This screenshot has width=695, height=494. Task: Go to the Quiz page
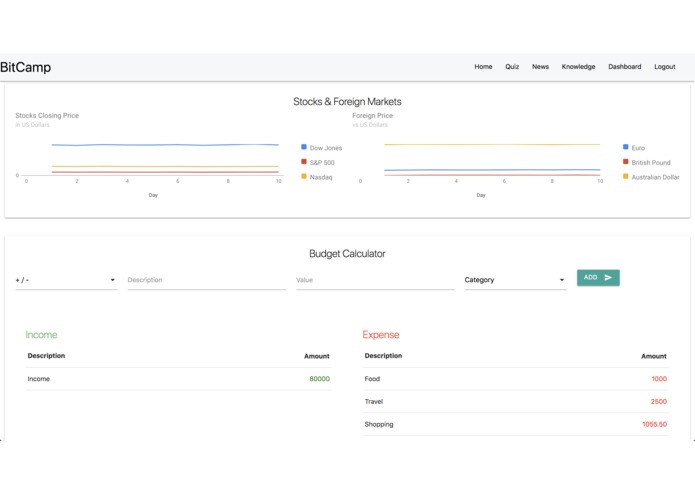pyautogui.click(x=512, y=66)
